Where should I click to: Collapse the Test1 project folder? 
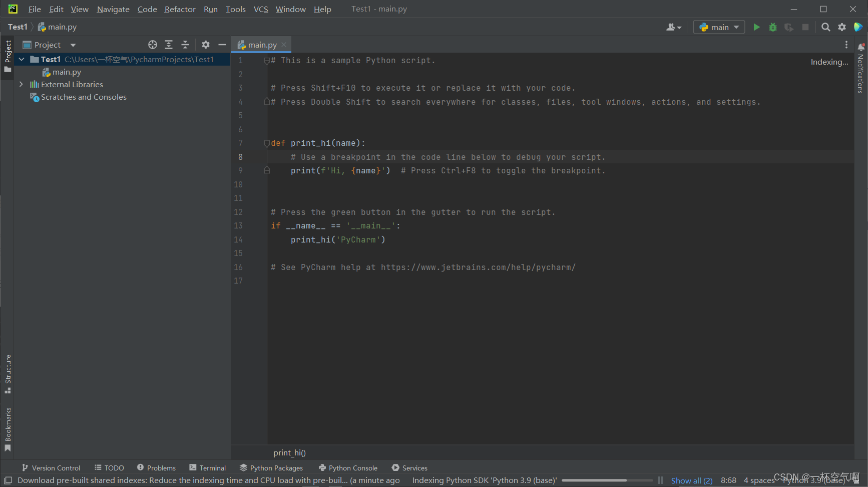22,59
